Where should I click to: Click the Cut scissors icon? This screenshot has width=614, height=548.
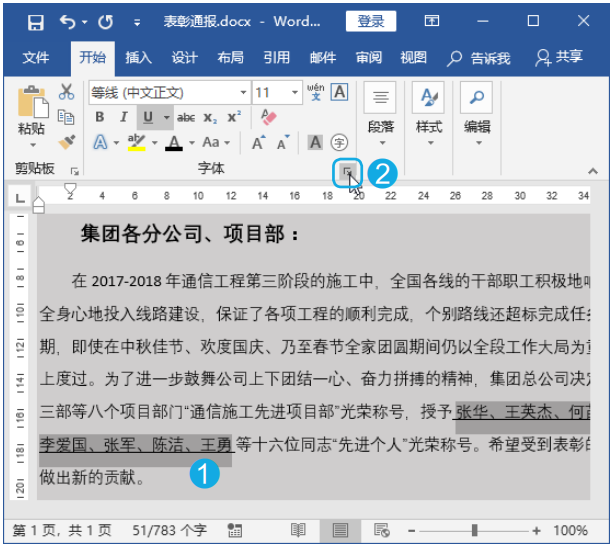(x=67, y=92)
